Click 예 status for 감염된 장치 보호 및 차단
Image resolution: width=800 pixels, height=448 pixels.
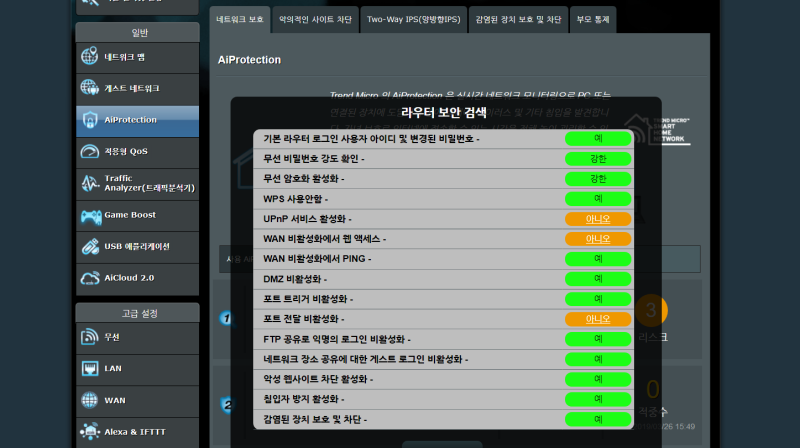[598, 419]
